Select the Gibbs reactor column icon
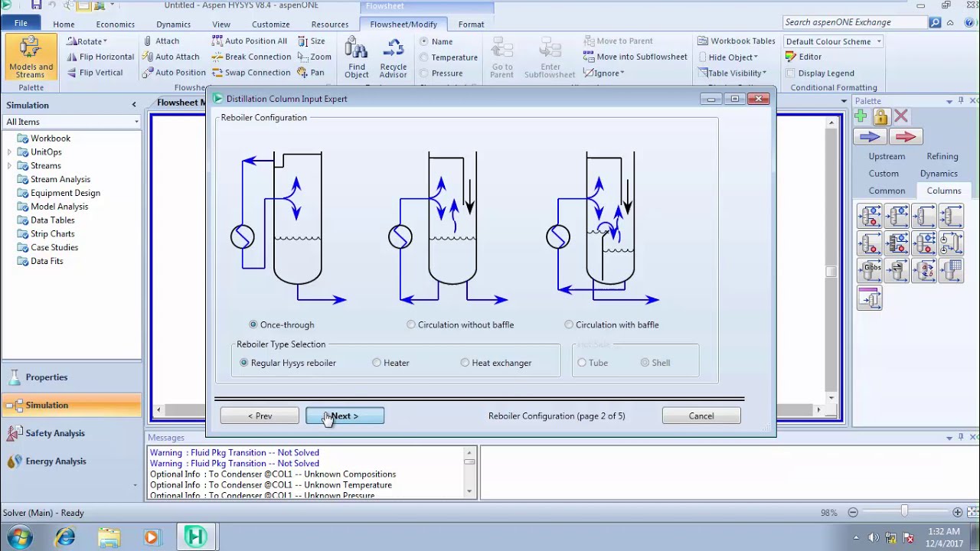980x551 pixels. [871, 270]
